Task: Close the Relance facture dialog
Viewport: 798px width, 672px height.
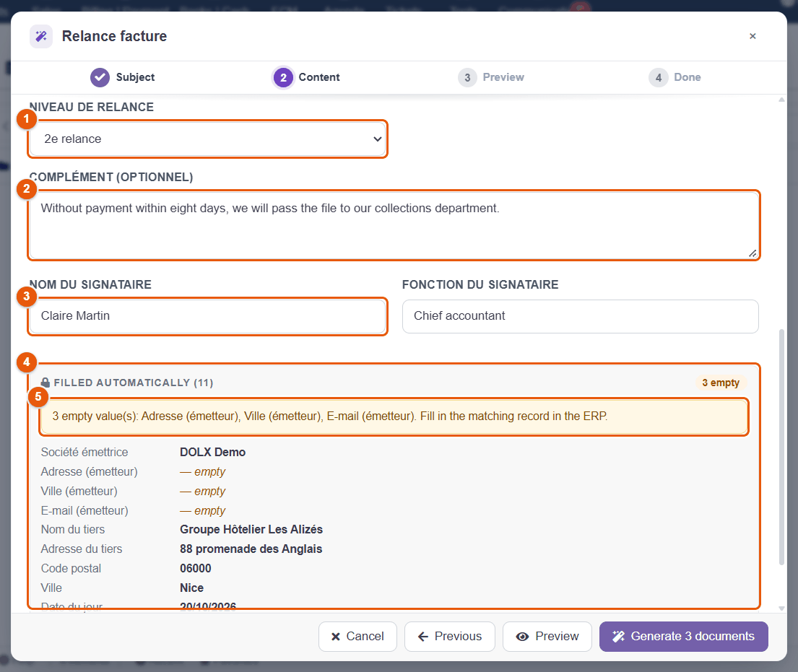Action: (x=753, y=36)
